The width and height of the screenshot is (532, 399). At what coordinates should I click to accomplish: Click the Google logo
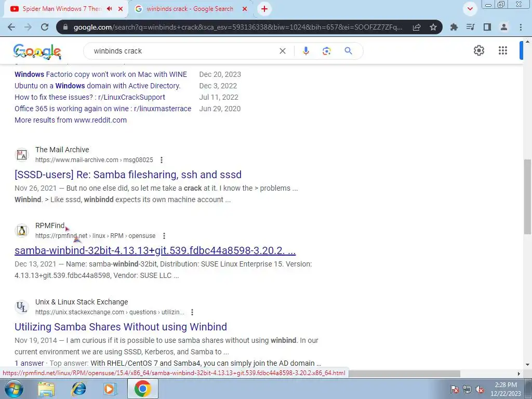37,51
